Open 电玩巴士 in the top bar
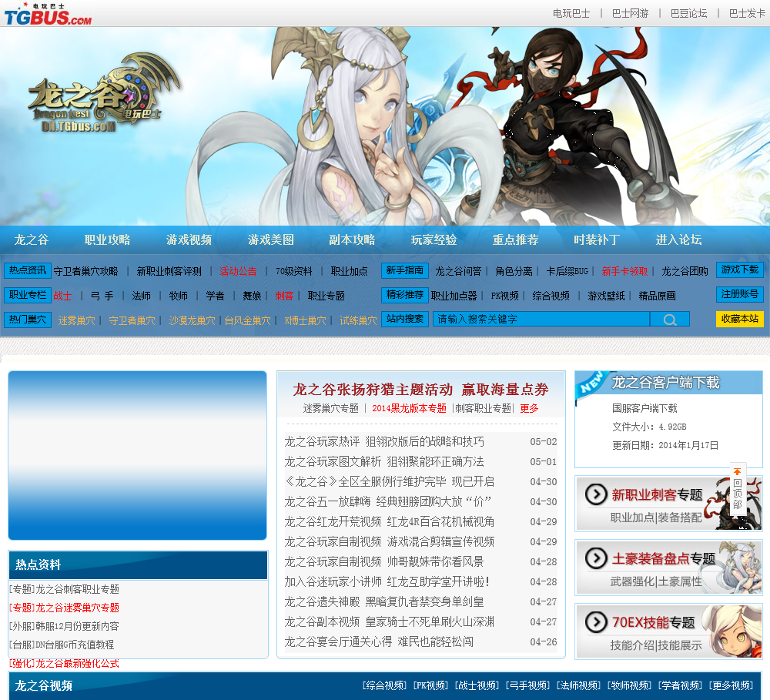The image size is (770, 700). tap(571, 13)
